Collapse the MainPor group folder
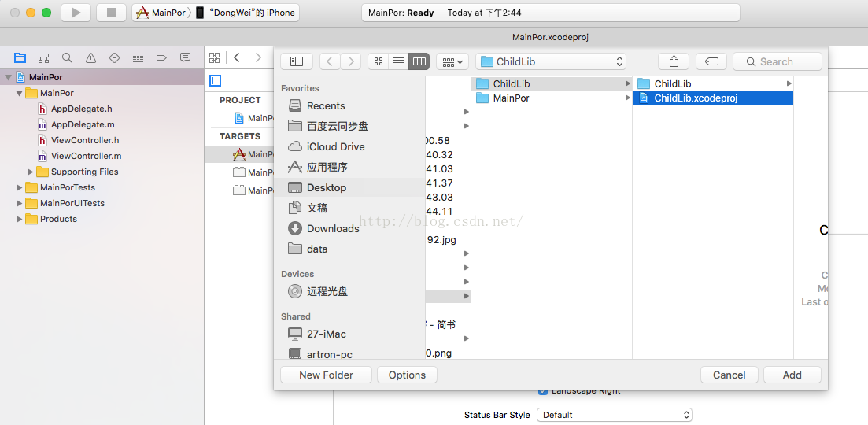This screenshot has height=425, width=868. pyautogui.click(x=20, y=93)
